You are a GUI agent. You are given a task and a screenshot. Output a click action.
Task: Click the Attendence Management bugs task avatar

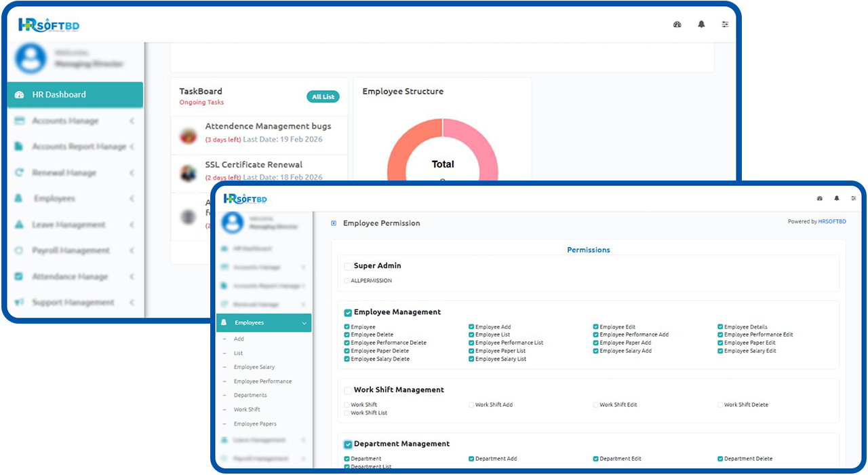click(x=189, y=135)
